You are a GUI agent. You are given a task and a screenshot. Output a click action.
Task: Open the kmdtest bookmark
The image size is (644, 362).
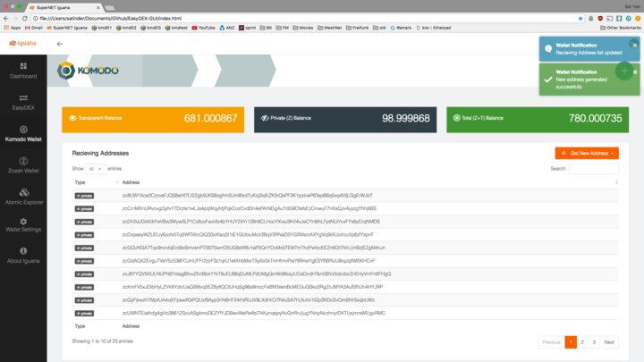point(176,28)
